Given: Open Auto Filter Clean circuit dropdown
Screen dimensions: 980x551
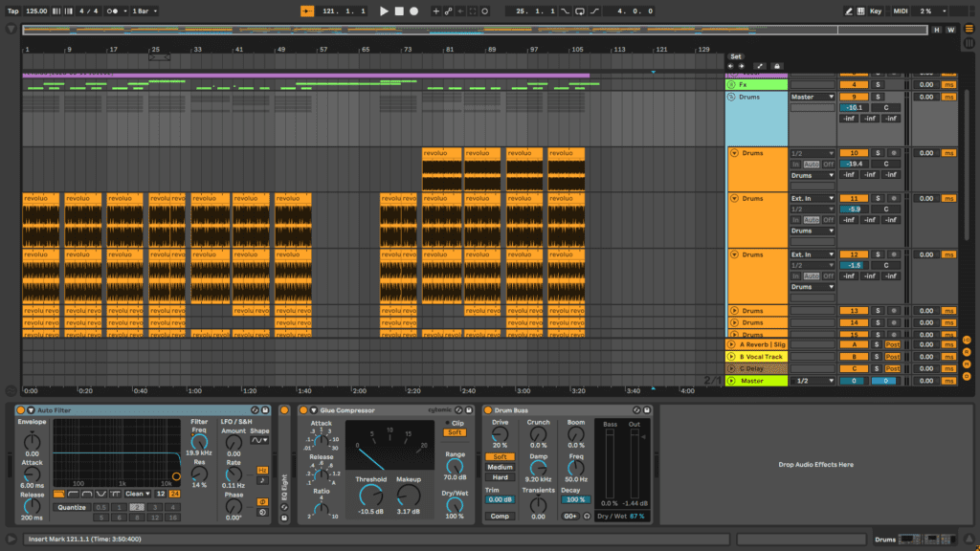Looking at the screenshot, I should (137, 495).
